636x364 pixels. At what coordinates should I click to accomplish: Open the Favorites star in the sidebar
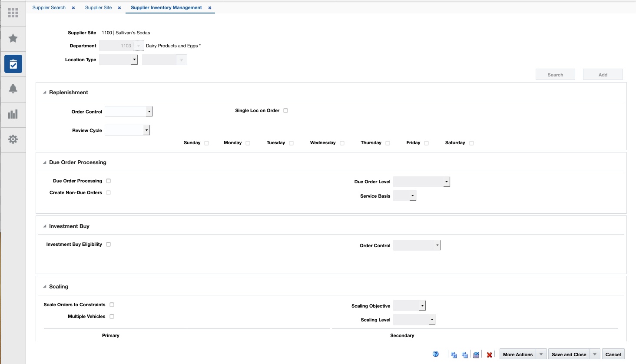[13, 38]
